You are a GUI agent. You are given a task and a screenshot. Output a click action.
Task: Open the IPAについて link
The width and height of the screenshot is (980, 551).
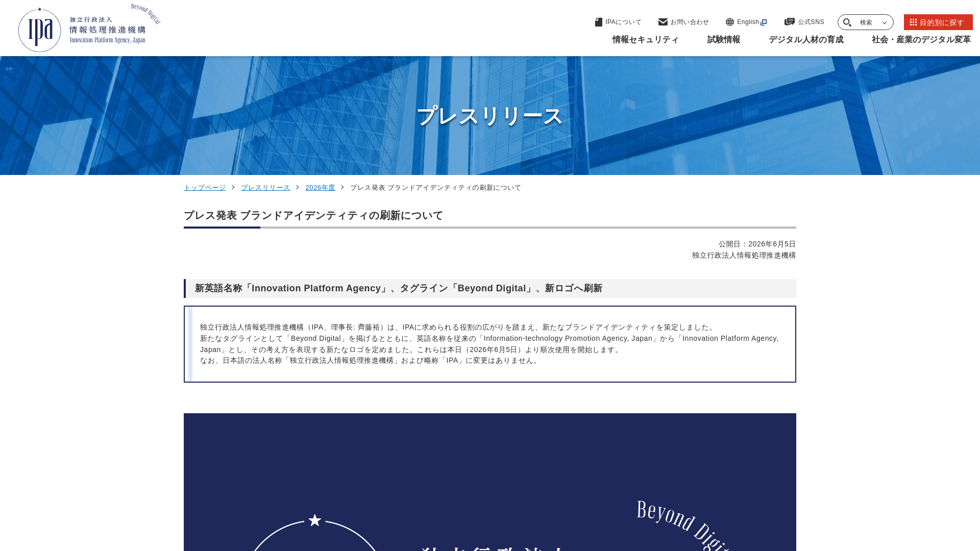click(x=618, y=22)
